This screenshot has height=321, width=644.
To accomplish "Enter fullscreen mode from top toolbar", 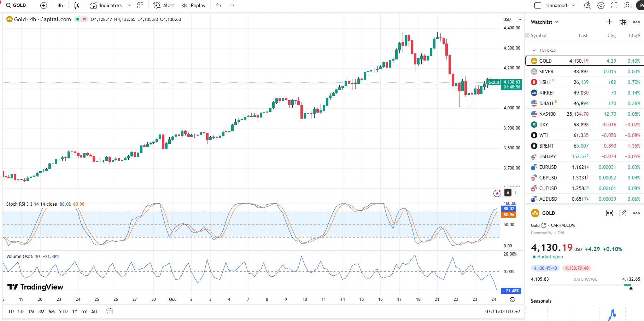I will click(x=614, y=5).
